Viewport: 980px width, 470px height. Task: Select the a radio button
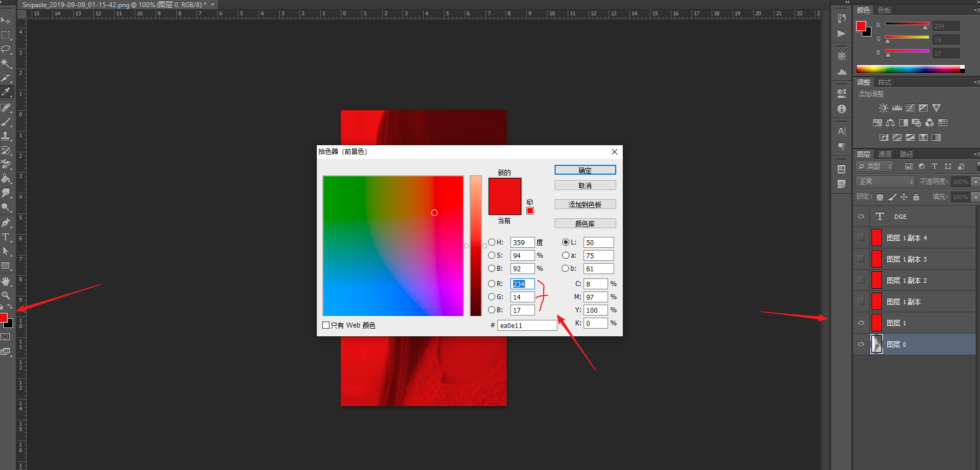click(566, 255)
